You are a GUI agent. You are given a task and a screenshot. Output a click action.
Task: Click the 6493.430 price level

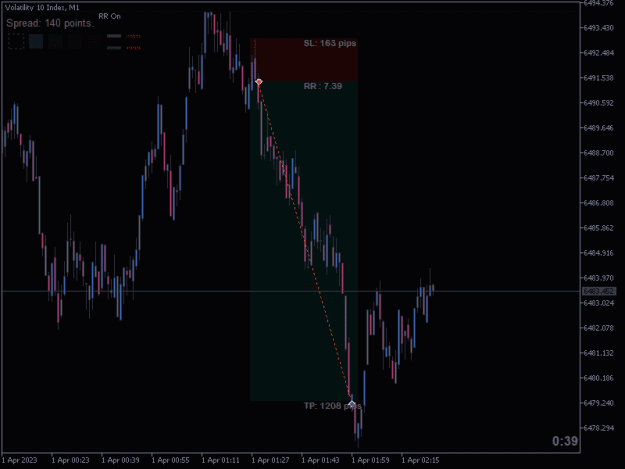click(599, 28)
